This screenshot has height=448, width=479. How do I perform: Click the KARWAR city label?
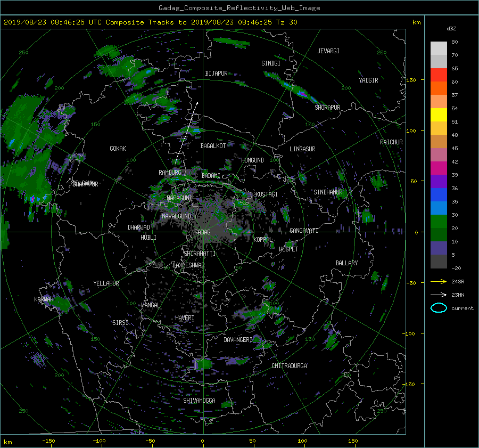44,299
